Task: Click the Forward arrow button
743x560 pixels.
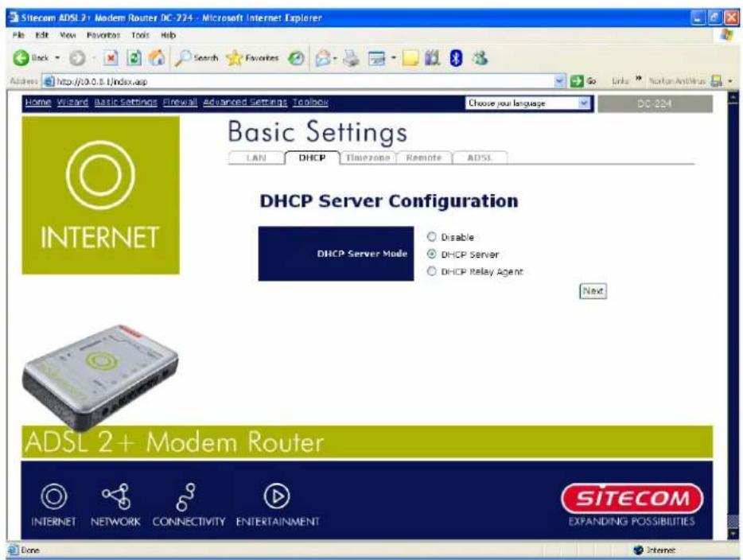Action: tap(77, 58)
